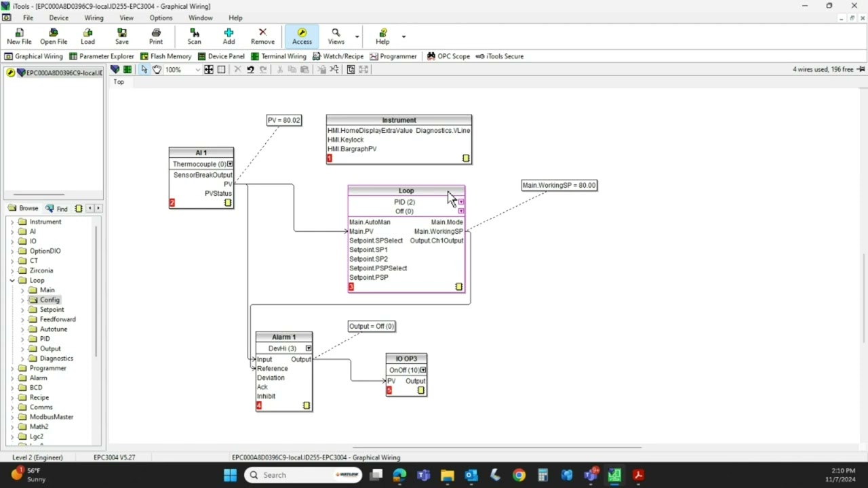The width and height of the screenshot is (868, 488).
Task: Switch to the Browse tab
Action: 23,208
